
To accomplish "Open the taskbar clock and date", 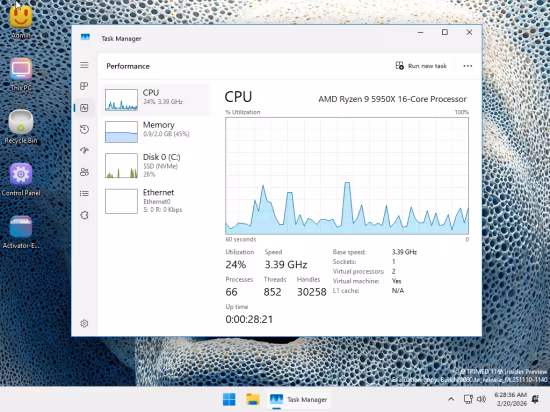I will tap(511, 399).
